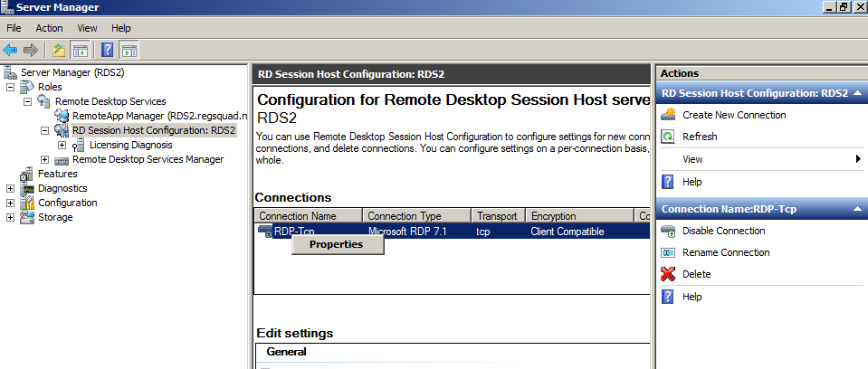Screen dimensions: 868x369
Task: Collapse the Connection Name:RDP-Tcp actions section
Action: [856, 209]
